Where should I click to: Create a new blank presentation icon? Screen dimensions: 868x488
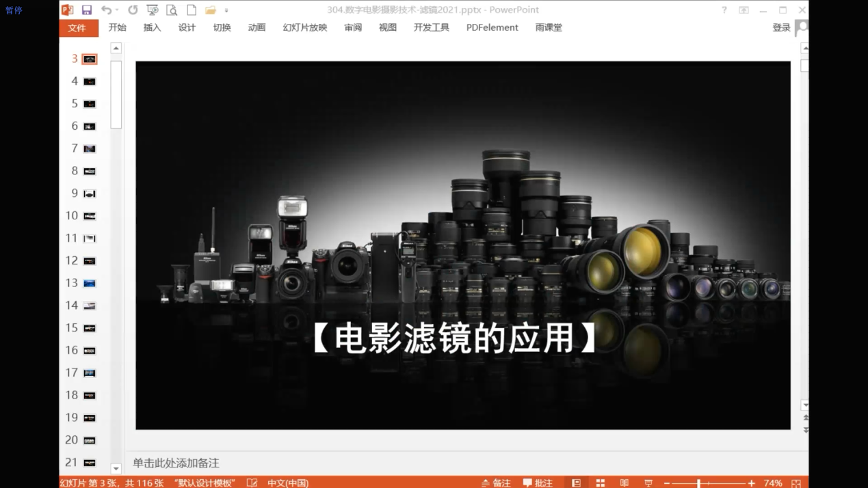tap(192, 10)
